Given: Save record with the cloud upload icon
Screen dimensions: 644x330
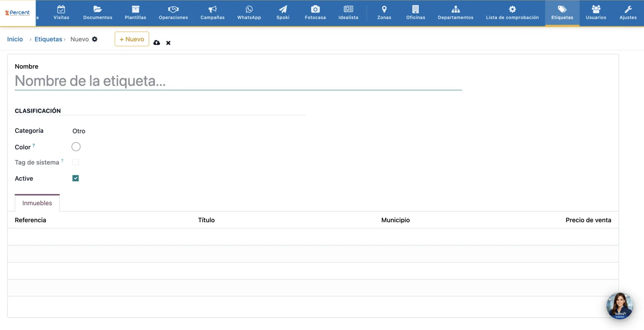Looking at the screenshot, I should coord(157,43).
